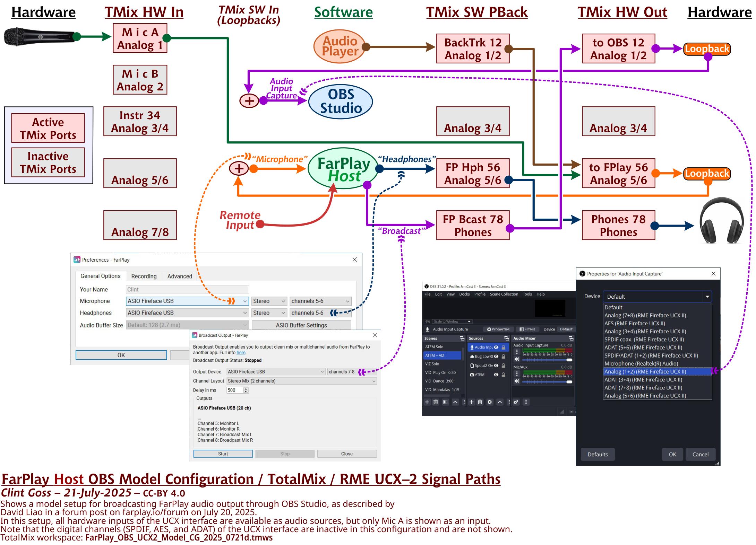Toggle lock on Bug LowRt source
Image resolution: width=756 pixels, height=545 pixels.
click(x=504, y=357)
